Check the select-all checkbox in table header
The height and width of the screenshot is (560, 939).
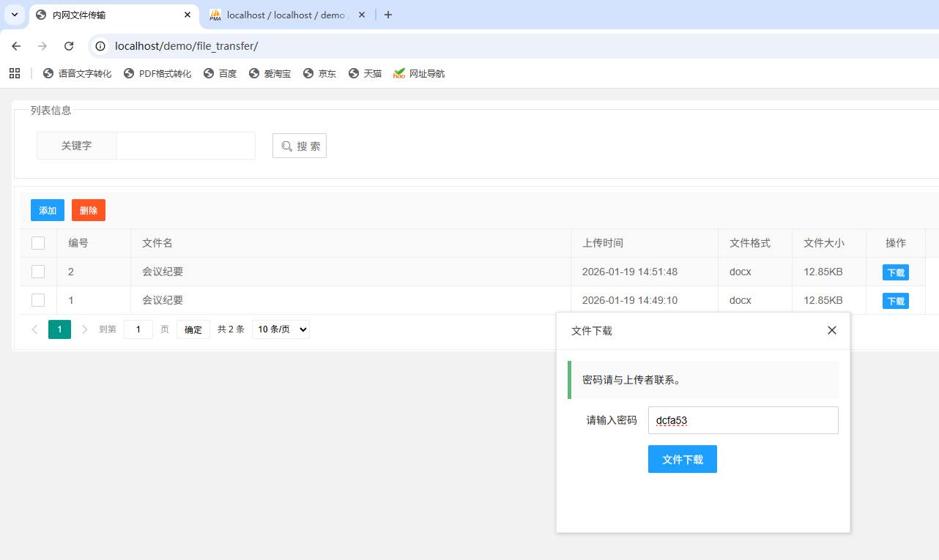38,242
